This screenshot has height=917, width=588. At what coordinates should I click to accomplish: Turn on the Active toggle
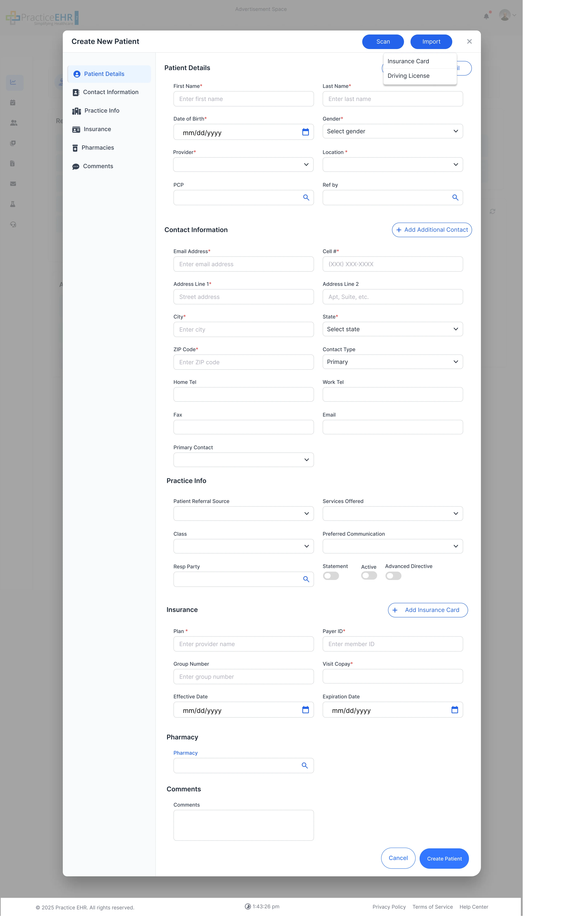368,576
